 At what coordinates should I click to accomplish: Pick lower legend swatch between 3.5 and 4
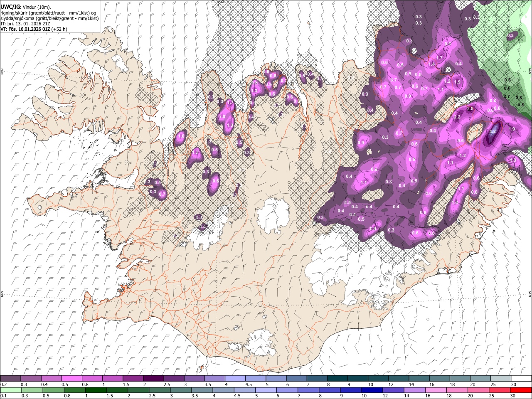tap(202, 390)
